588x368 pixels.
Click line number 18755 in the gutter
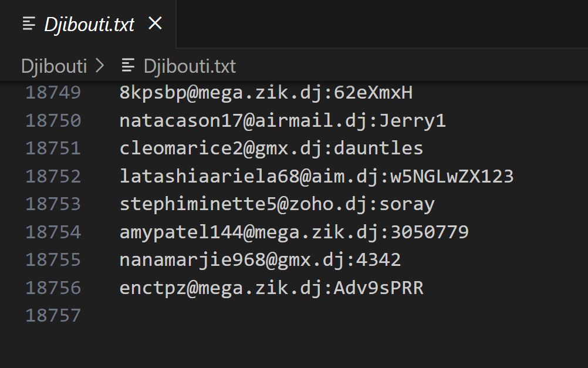(53, 260)
